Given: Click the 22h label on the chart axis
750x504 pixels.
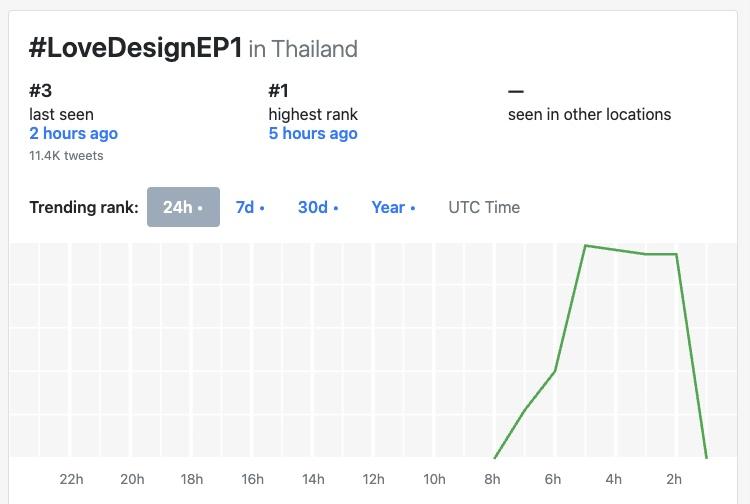Looking at the screenshot, I should [x=71, y=479].
